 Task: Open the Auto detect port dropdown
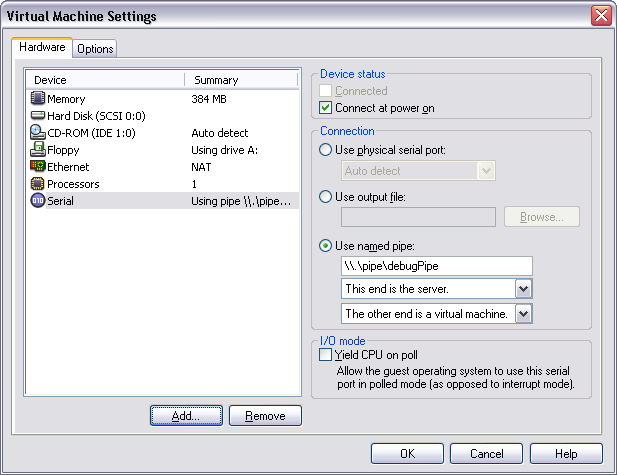(486, 171)
